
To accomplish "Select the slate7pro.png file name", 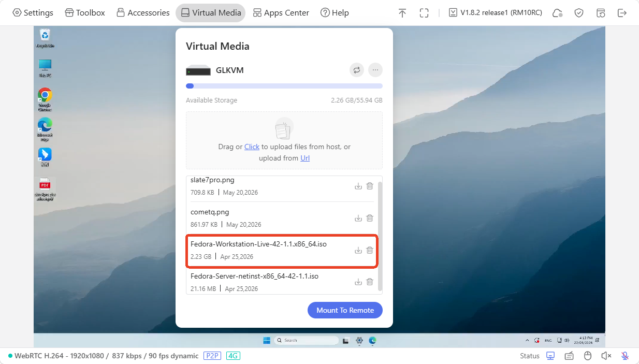I will (212, 180).
